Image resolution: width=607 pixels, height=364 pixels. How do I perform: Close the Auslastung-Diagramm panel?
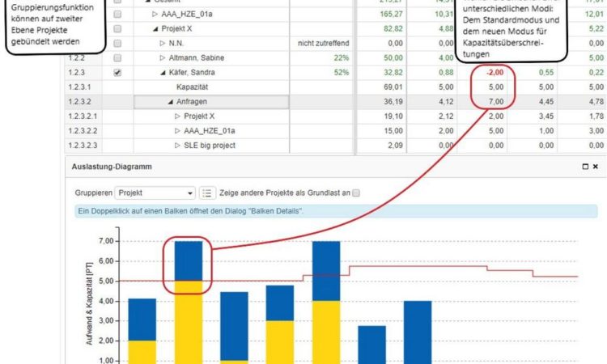click(596, 167)
